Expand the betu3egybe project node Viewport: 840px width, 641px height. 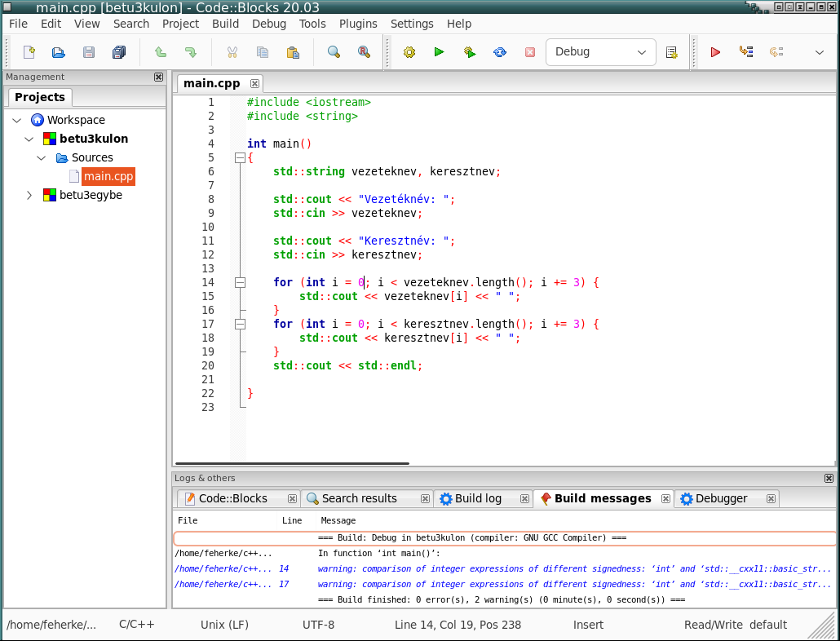29,196
